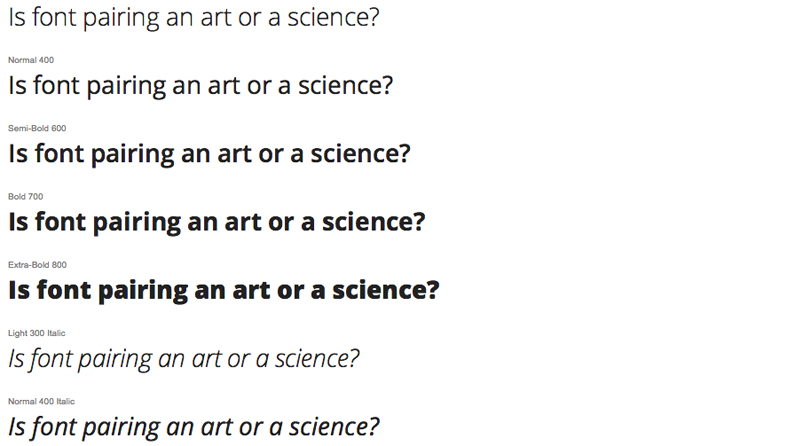This screenshot has height=446, width=795.
Task: Click "science?" in the Light Italic sample
Action: pos(317,359)
